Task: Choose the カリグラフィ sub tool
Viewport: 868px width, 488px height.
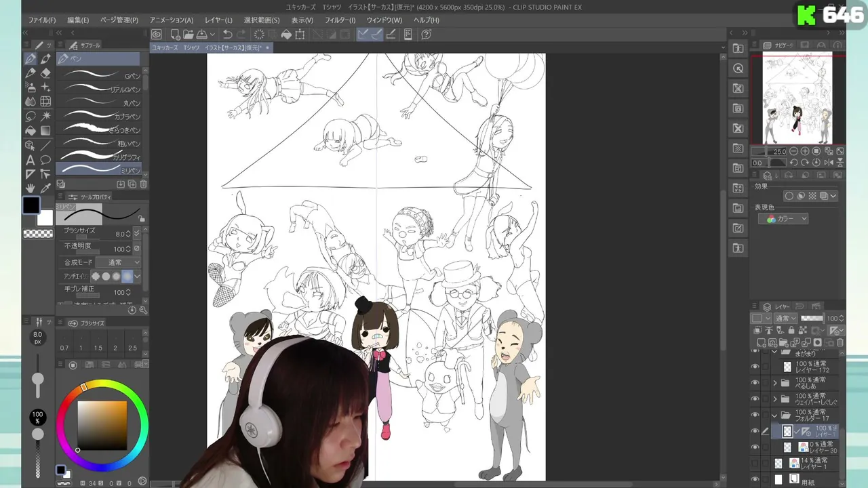Action: point(99,157)
